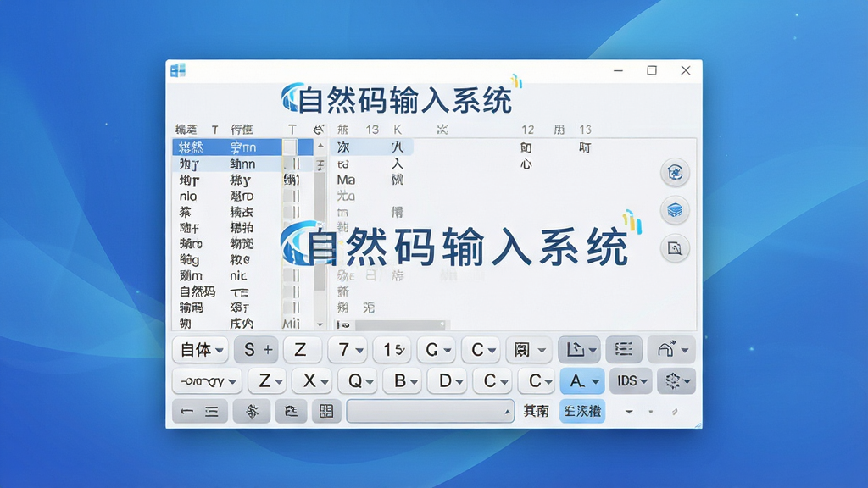Click the blue highlighted button in the bottom row
This screenshot has height=488, width=868.
click(x=581, y=411)
